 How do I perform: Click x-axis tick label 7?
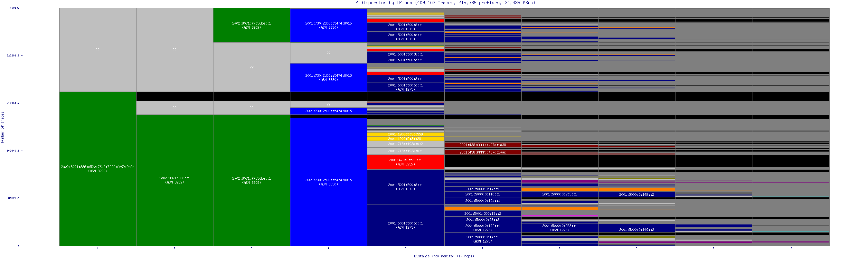[x=559, y=248]
